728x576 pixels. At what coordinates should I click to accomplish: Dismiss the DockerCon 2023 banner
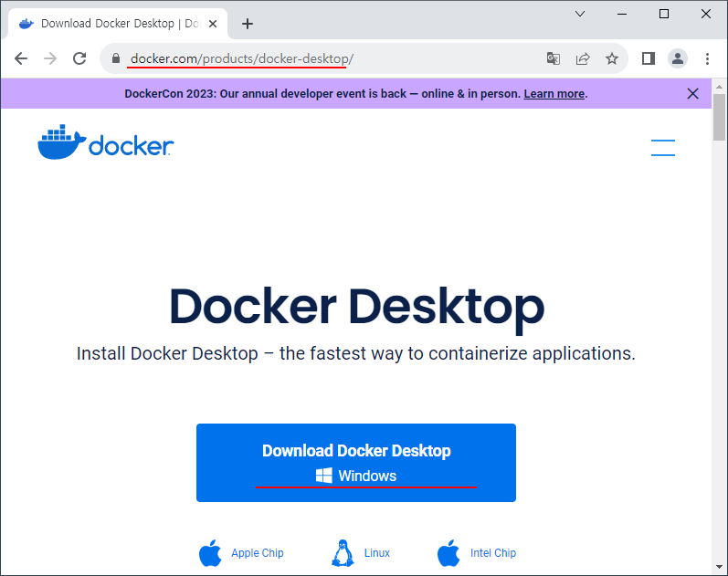point(692,94)
